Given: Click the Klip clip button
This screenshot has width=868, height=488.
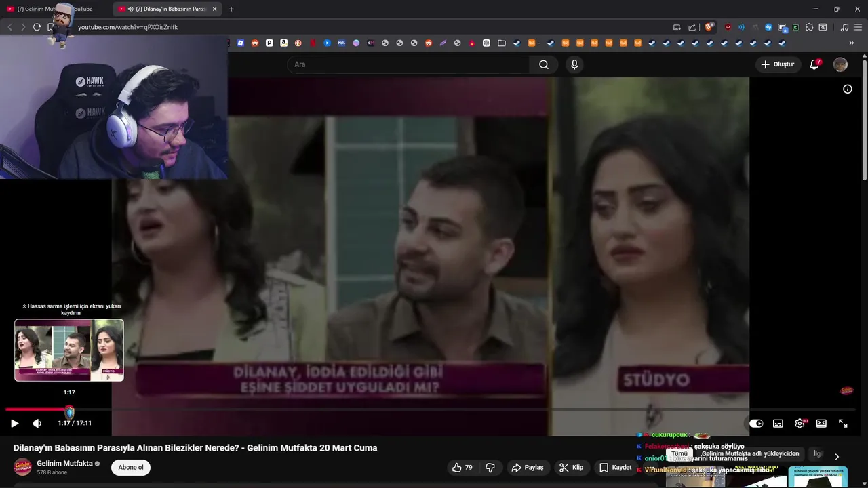Looking at the screenshot, I should [x=571, y=467].
